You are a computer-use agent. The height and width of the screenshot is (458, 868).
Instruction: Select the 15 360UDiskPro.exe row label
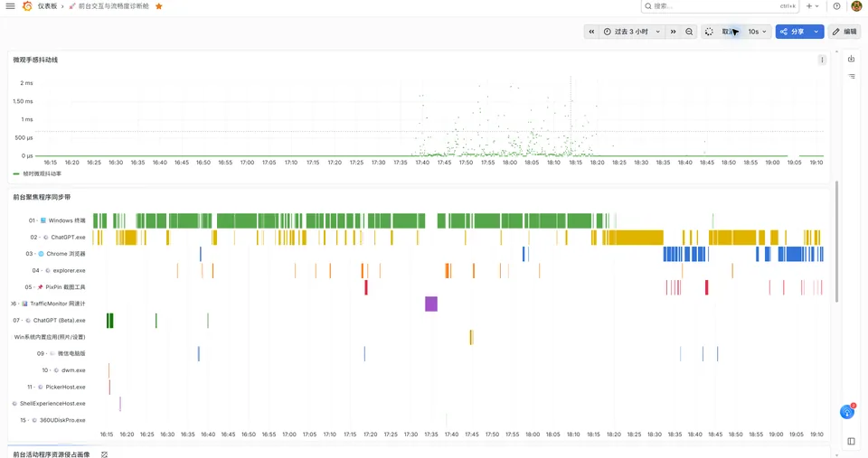point(52,420)
